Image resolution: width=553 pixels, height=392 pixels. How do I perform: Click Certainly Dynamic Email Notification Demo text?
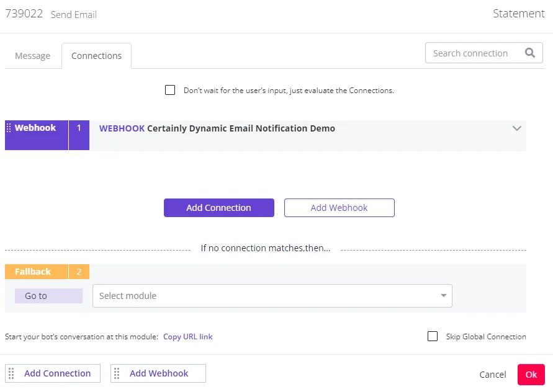(241, 128)
